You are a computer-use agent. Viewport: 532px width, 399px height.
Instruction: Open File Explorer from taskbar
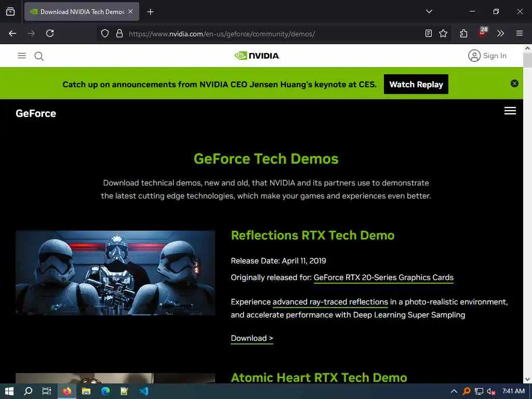(86, 391)
